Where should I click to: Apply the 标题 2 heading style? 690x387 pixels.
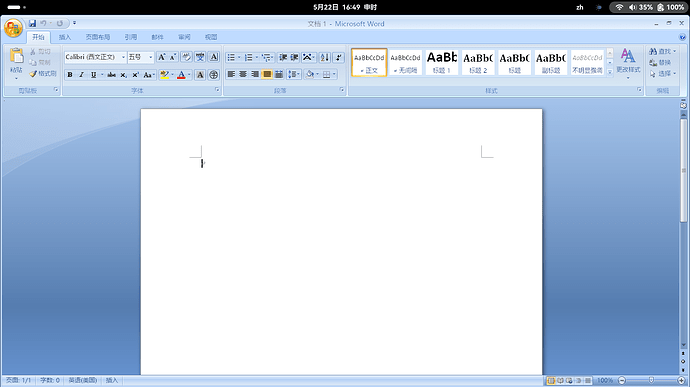[x=478, y=62]
